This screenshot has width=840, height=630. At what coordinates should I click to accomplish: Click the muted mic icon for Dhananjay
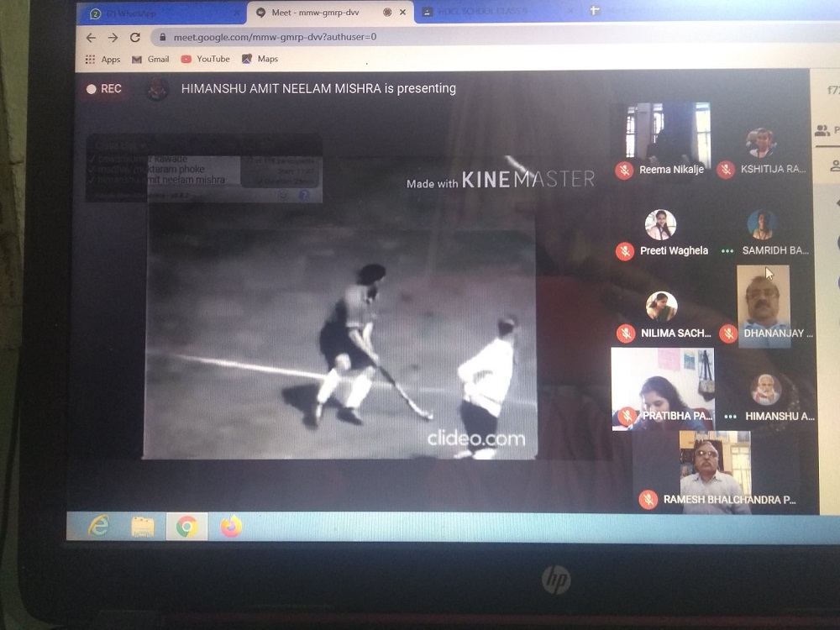pyautogui.click(x=728, y=333)
